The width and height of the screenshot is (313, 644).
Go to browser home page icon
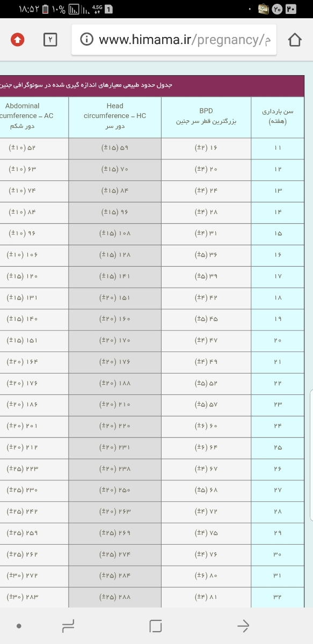(295, 40)
